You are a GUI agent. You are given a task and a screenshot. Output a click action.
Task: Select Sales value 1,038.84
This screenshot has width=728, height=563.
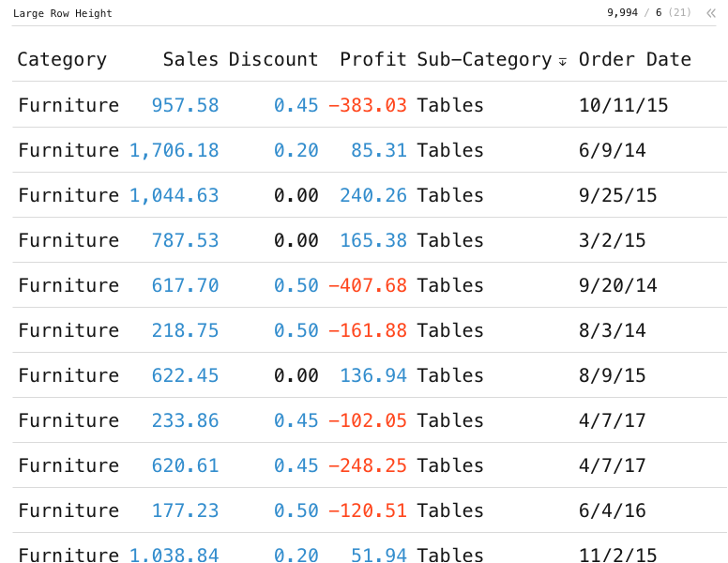tap(174, 555)
